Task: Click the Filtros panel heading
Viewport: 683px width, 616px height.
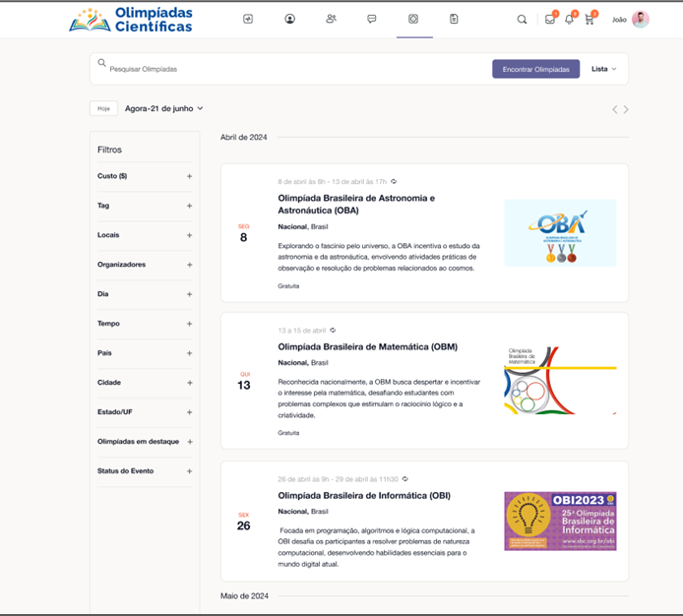Action: point(109,150)
